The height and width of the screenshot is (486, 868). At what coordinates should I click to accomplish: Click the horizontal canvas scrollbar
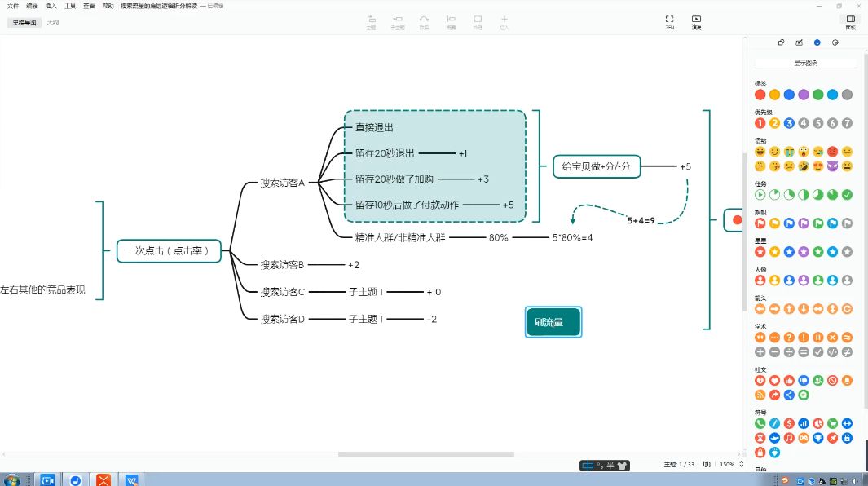[425, 454]
